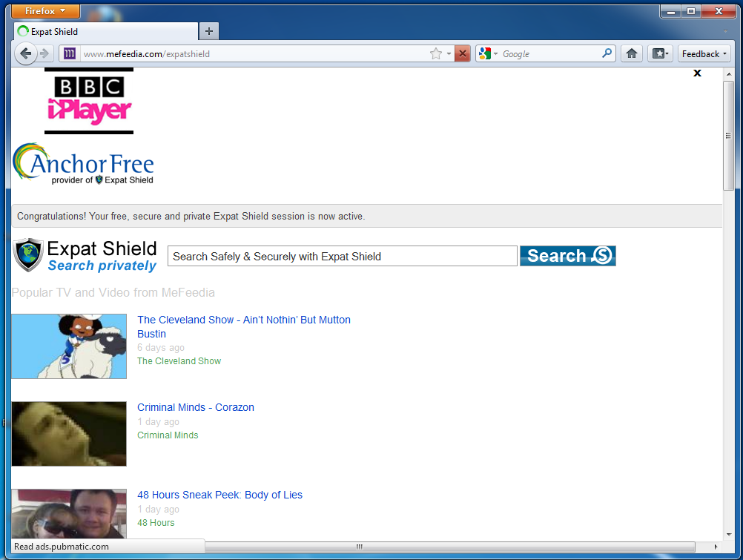Open a new tab with plus button
Image resolution: width=743 pixels, height=560 pixels.
(209, 31)
